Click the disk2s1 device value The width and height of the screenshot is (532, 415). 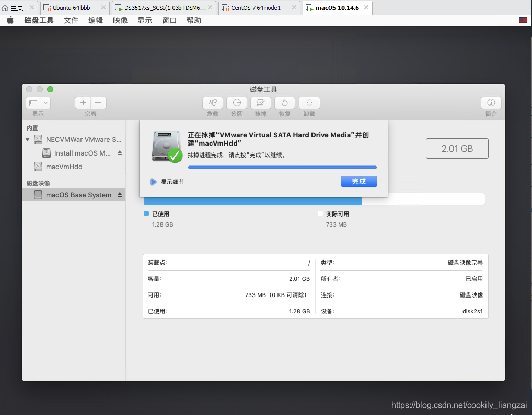tap(472, 311)
